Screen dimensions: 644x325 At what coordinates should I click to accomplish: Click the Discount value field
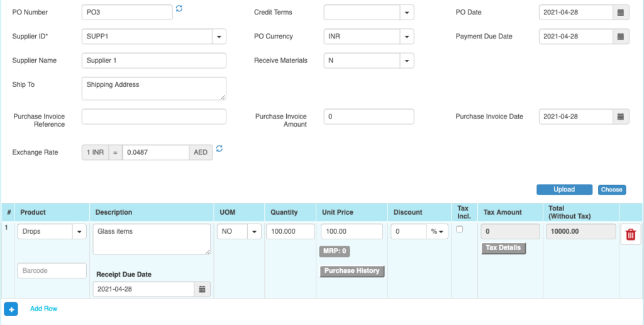coord(409,232)
